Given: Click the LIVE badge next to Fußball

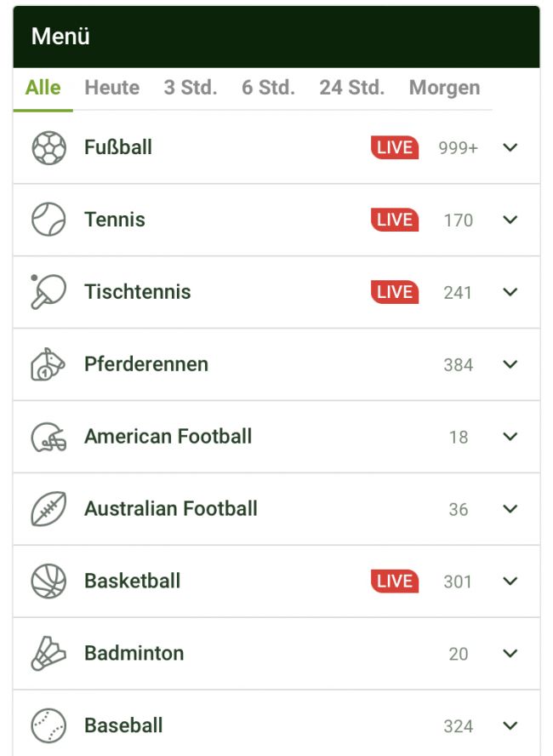Looking at the screenshot, I should tap(395, 147).
